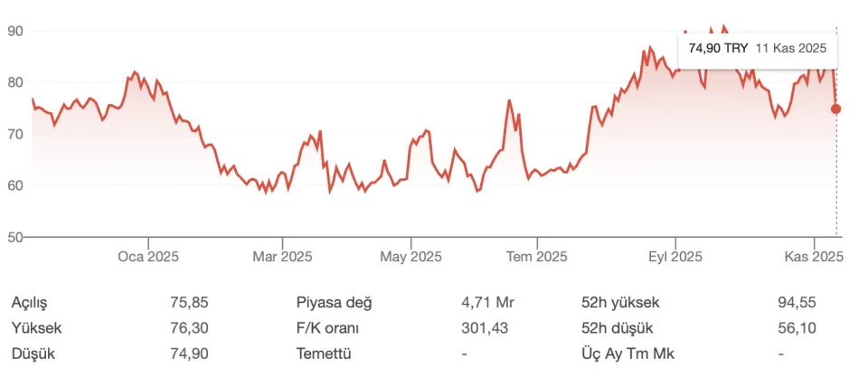Image resolution: width=868 pixels, height=387 pixels.
Task: Select the Mar 2025 date label
Action: (x=282, y=257)
